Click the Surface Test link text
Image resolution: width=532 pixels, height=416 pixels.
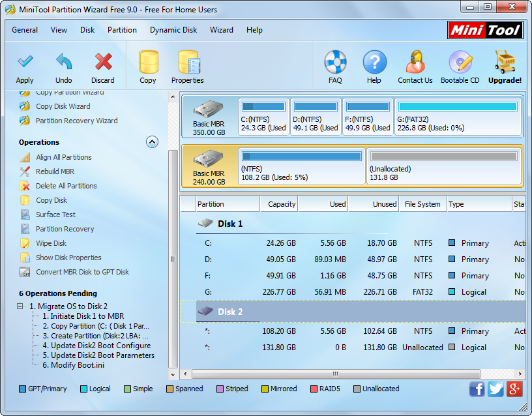pos(55,215)
